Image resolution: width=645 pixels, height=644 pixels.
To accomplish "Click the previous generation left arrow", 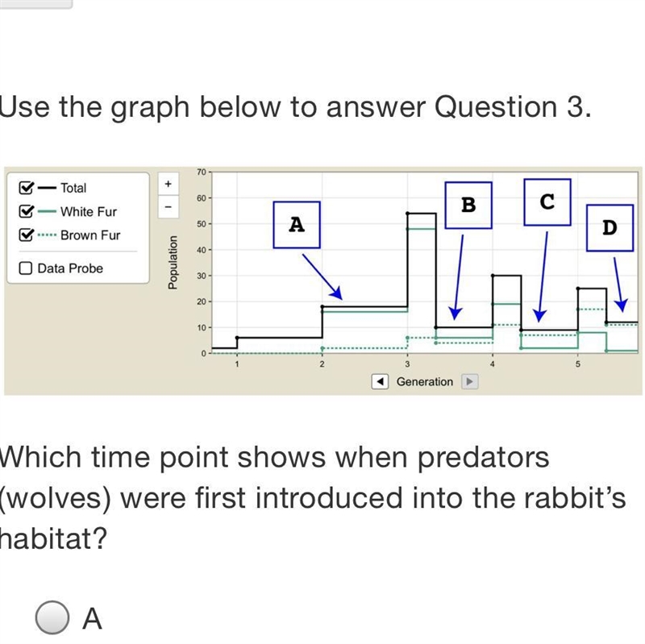I will coord(380,381).
